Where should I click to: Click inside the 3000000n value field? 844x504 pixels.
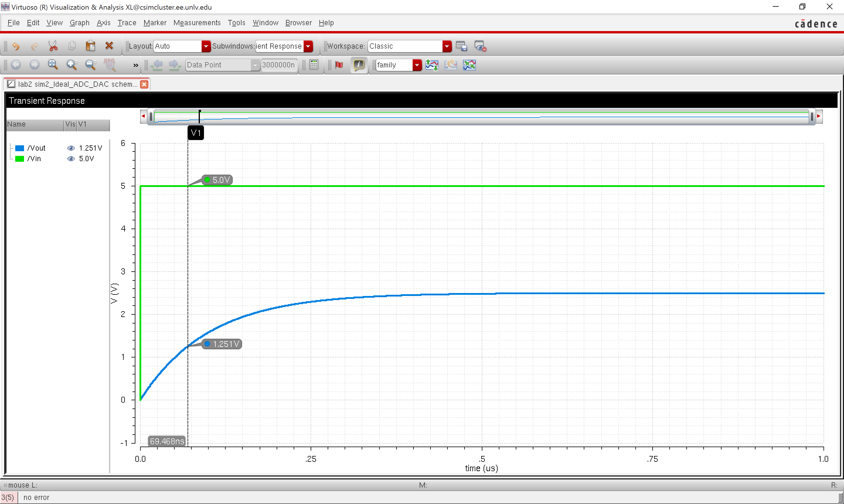[278, 65]
